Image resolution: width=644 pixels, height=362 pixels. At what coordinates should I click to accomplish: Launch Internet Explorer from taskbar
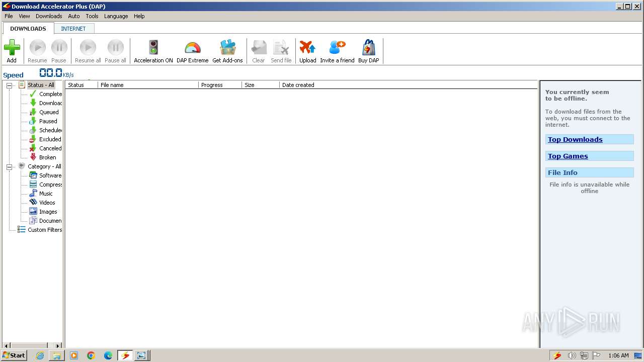[40, 355]
